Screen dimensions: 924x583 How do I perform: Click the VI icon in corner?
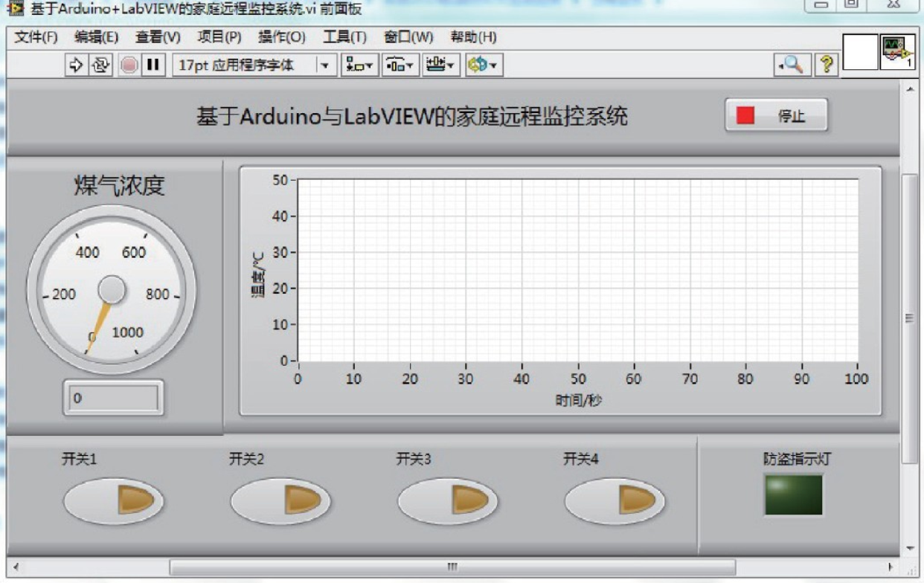coord(898,52)
